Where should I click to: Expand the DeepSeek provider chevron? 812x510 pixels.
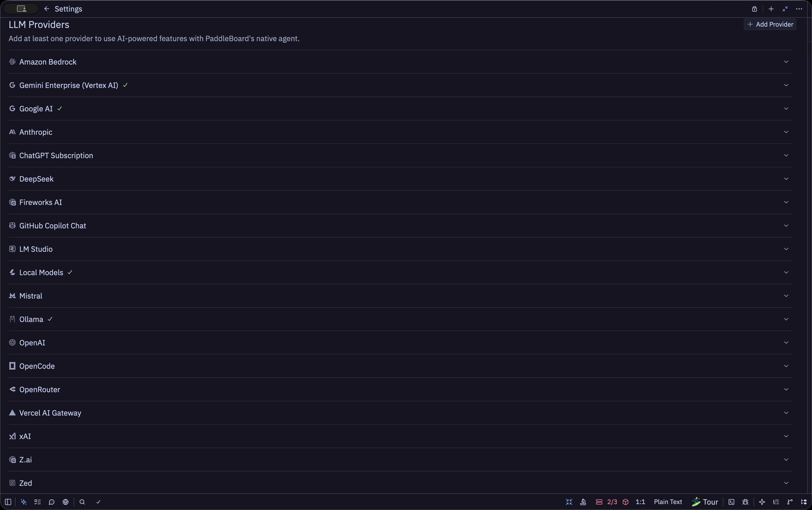click(786, 179)
